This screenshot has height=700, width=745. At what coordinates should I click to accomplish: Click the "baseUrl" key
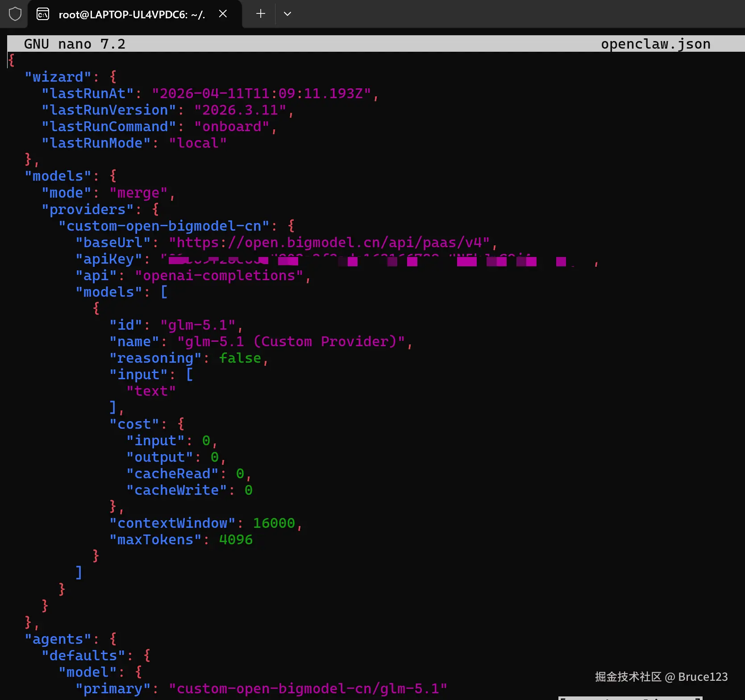pos(113,242)
